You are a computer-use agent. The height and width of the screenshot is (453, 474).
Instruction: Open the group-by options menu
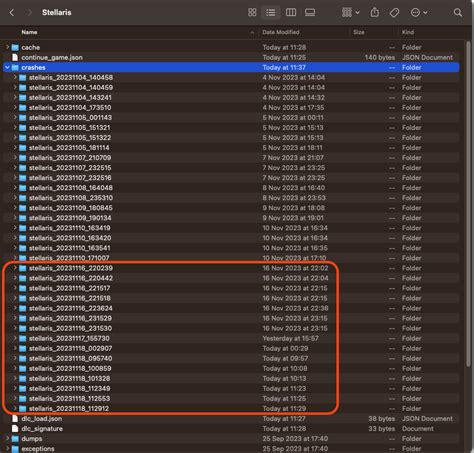350,13
